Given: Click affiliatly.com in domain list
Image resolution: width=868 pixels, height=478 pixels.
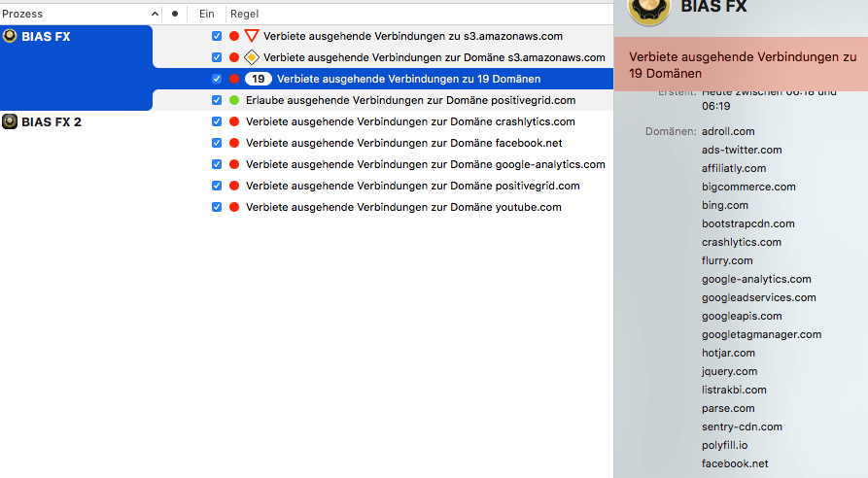Looking at the screenshot, I should [x=734, y=168].
